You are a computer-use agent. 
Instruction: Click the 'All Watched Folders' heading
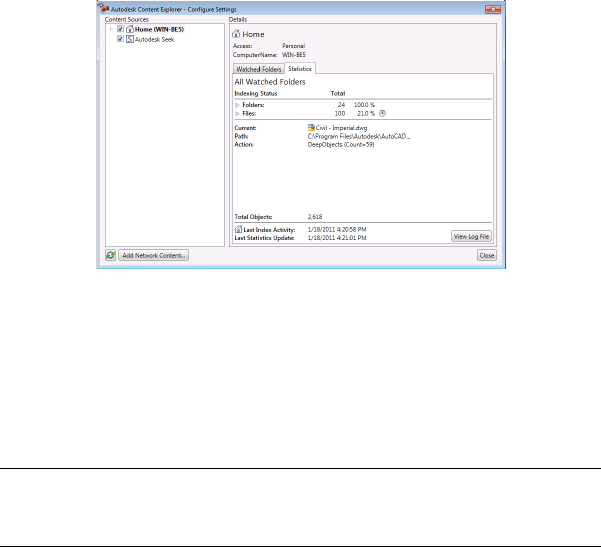270,82
